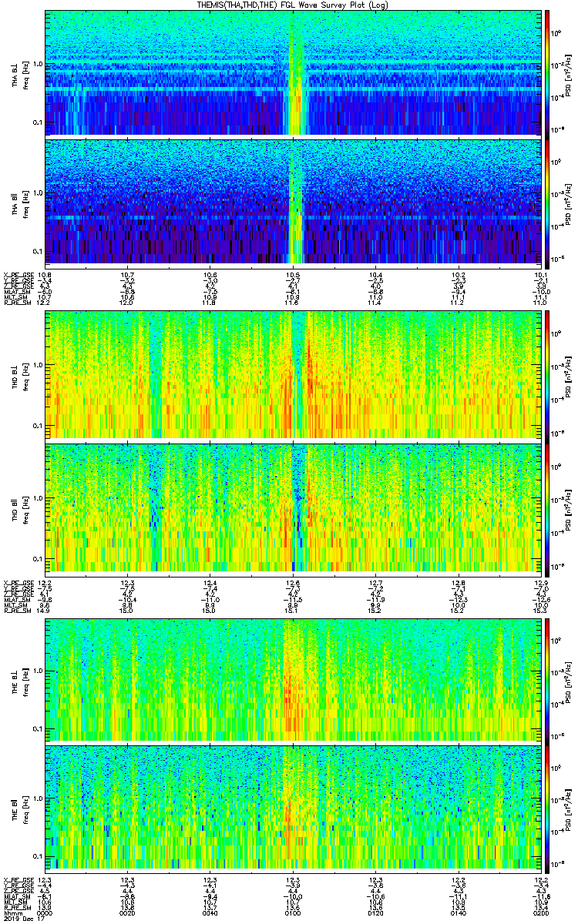Click the PSD color bar next to THA B⊥

(547, 73)
